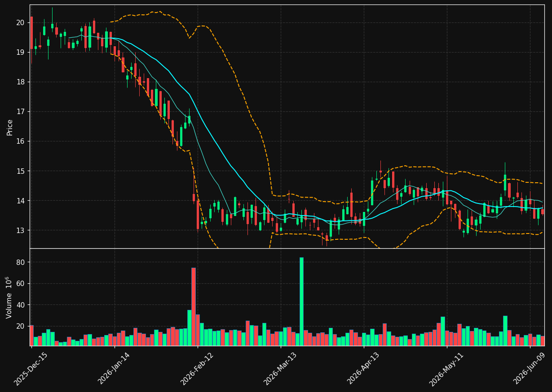552x392 pixels.
Task: Select the 20 tick on the Volume axis
Action: click(x=21, y=326)
